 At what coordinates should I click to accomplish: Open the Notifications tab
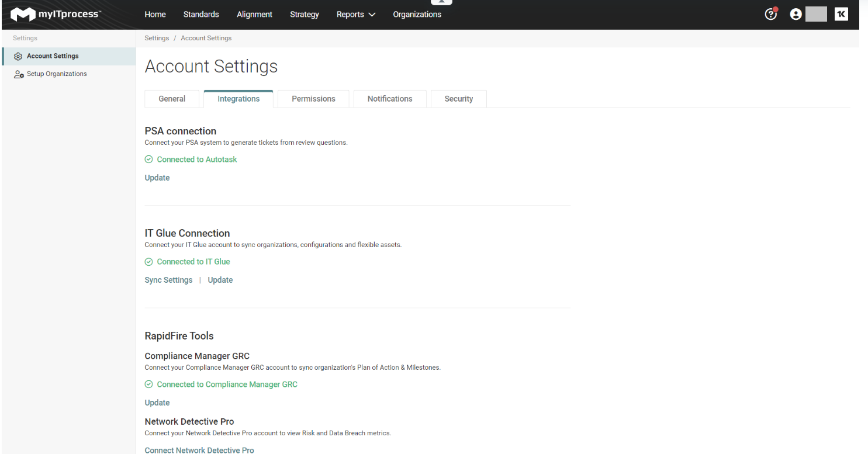[x=390, y=99]
